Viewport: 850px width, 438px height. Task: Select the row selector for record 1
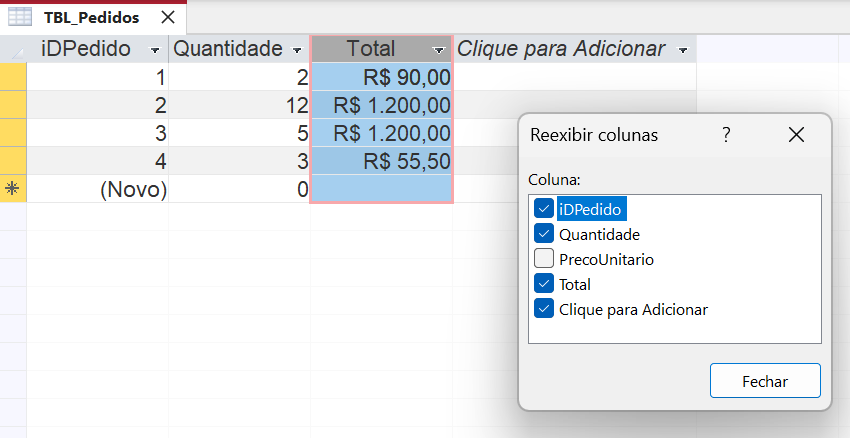[13, 77]
